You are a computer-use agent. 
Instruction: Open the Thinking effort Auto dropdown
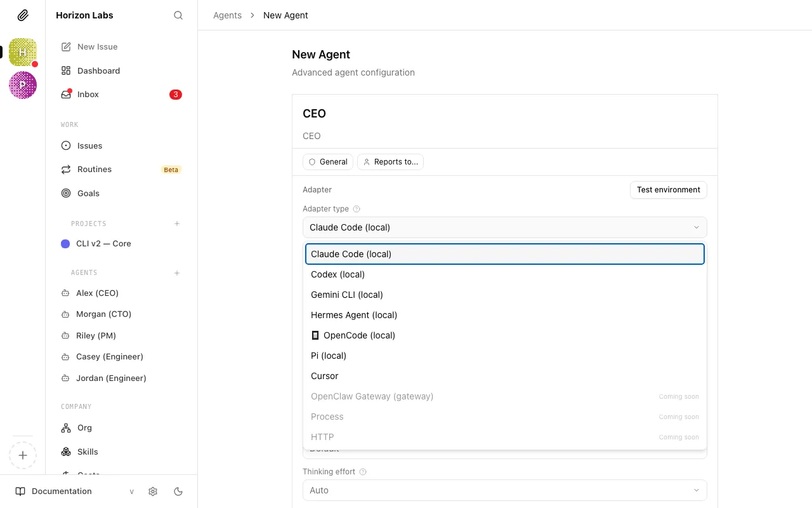[x=504, y=490]
